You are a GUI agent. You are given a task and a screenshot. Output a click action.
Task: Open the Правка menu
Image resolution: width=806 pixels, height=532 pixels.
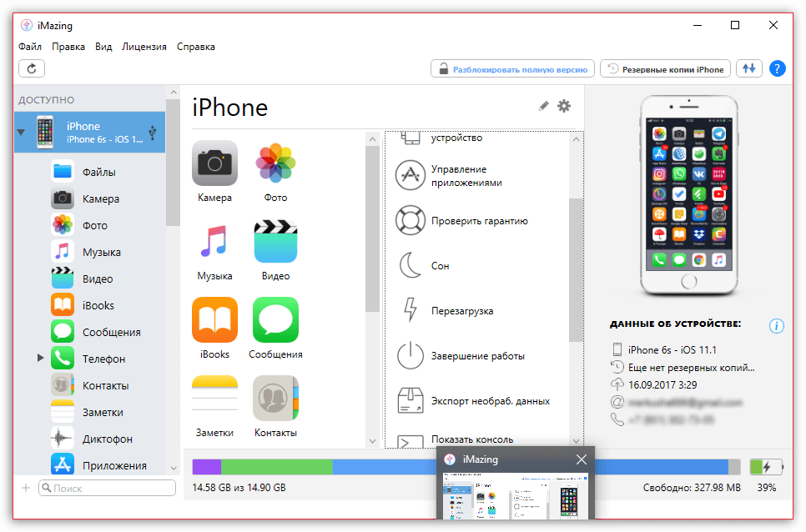coord(68,47)
